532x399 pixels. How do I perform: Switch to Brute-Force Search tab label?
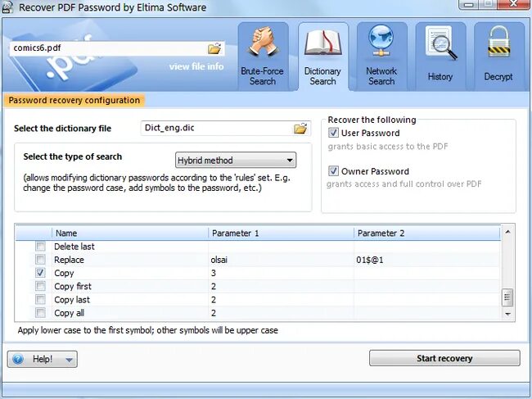click(x=262, y=76)
